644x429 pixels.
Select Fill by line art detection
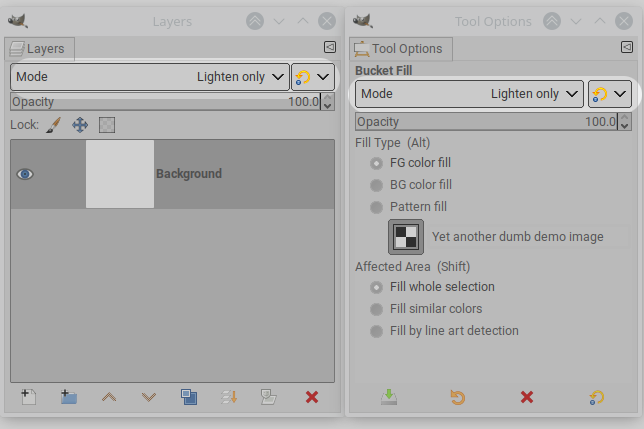point(444,331)
